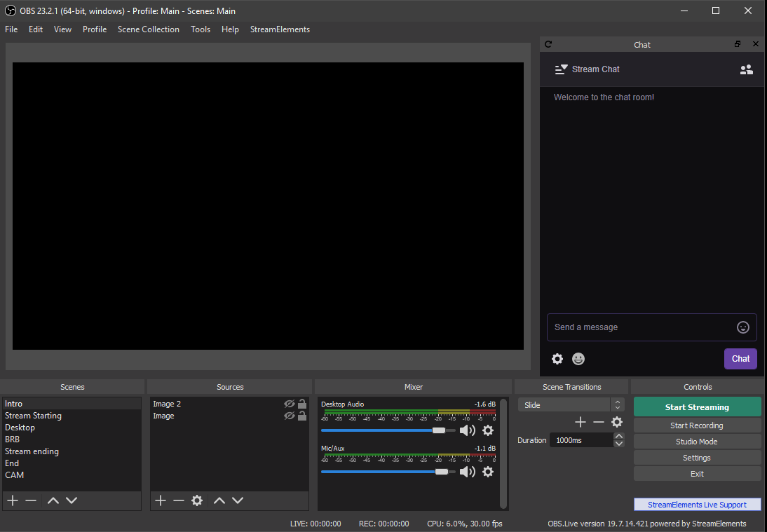The width and height of the screenshot is (767, 532).
Task: Click Start Streaming
Action: [x=697, y=407]
